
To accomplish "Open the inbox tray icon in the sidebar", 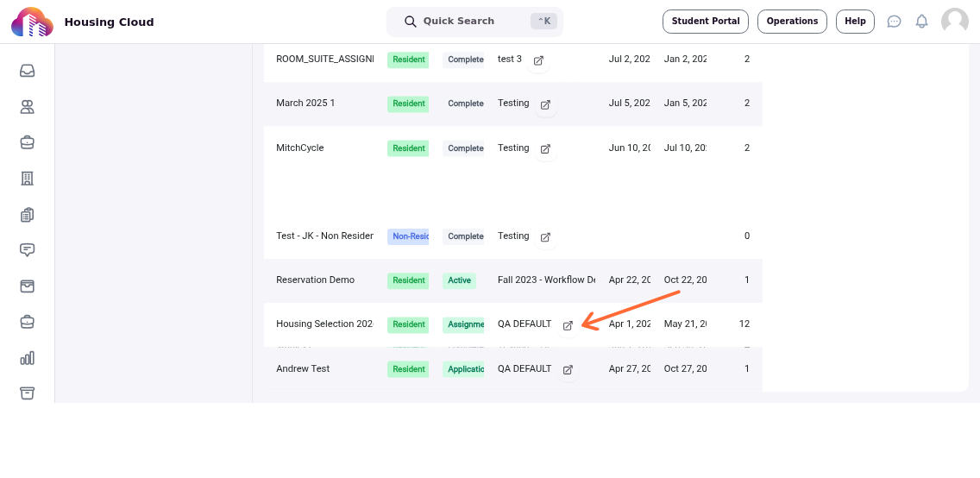I will pyautogui.click(x=27, y=71).
